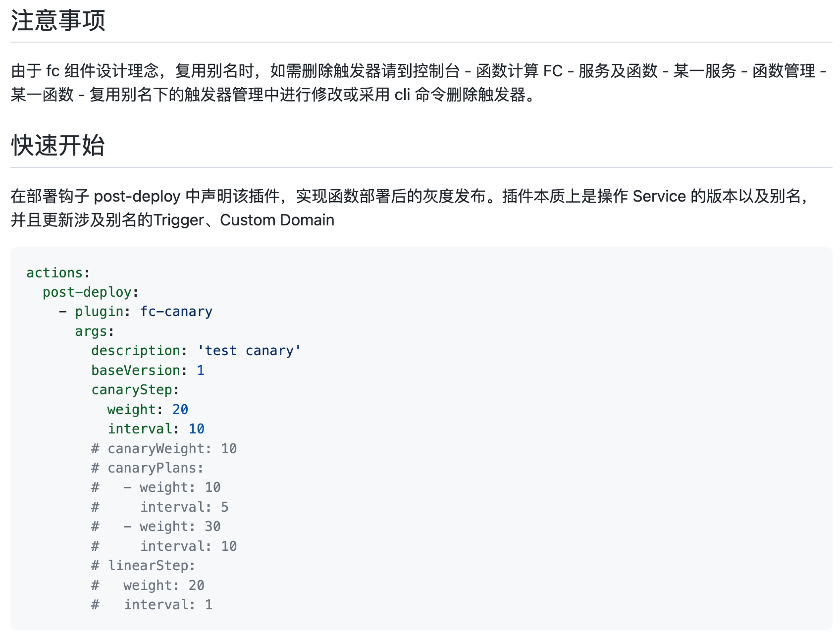Click the 'baseVersion' key
This screenshot has height=641, width=840.
pos(136,371)
